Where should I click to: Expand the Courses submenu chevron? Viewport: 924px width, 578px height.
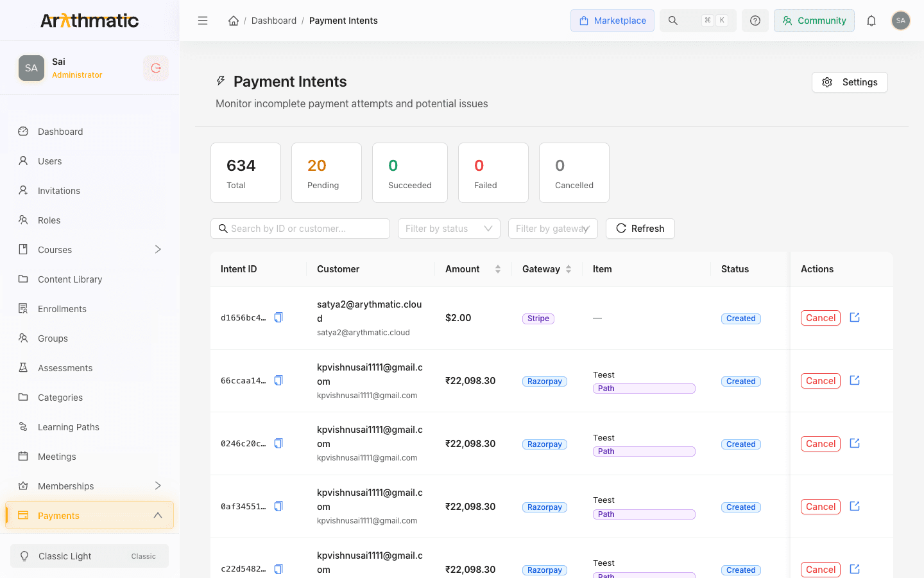click(x=158, y=249)
